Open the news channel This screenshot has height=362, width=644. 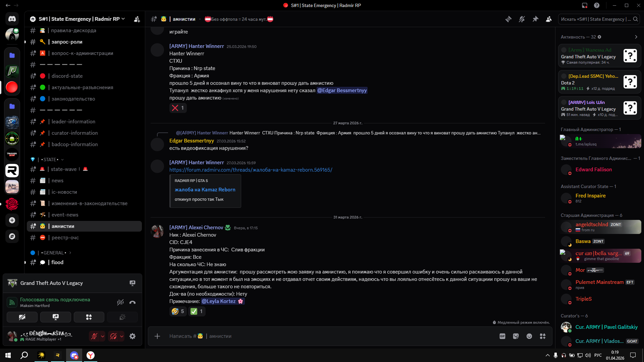[57, 181]
